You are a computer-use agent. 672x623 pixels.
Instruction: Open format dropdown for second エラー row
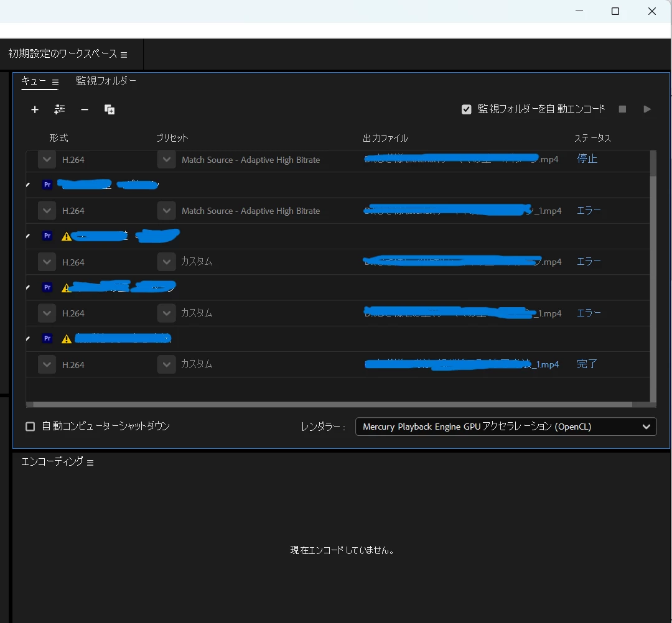tap(47, 262)
